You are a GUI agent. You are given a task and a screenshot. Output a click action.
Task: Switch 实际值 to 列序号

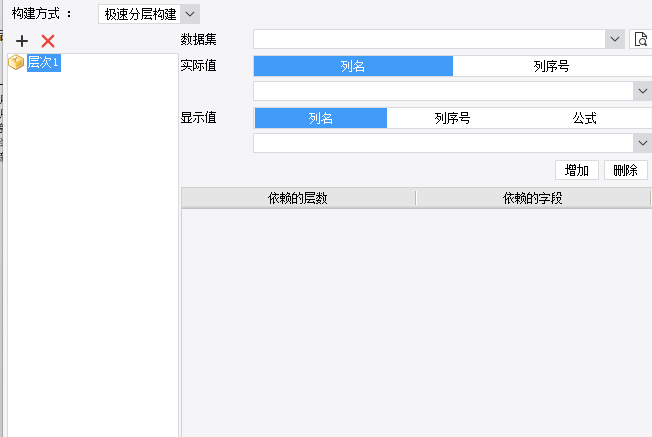click(x=552, y=66)
